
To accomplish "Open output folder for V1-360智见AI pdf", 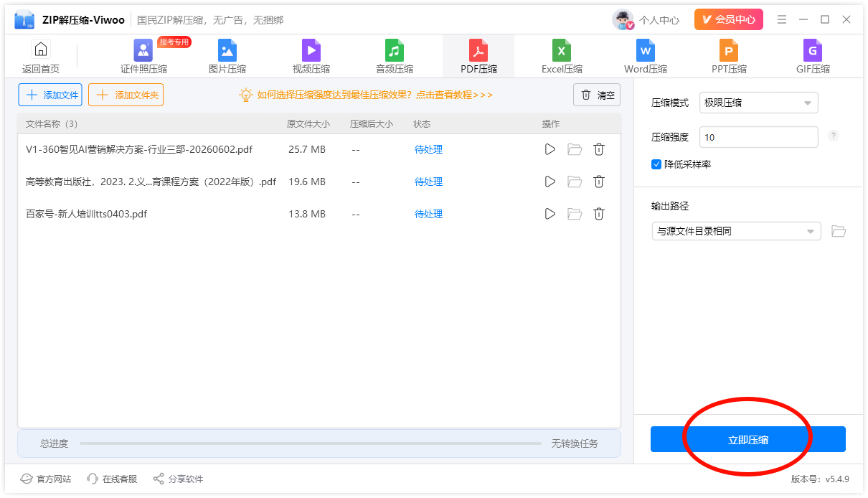I will coord(575,149).
